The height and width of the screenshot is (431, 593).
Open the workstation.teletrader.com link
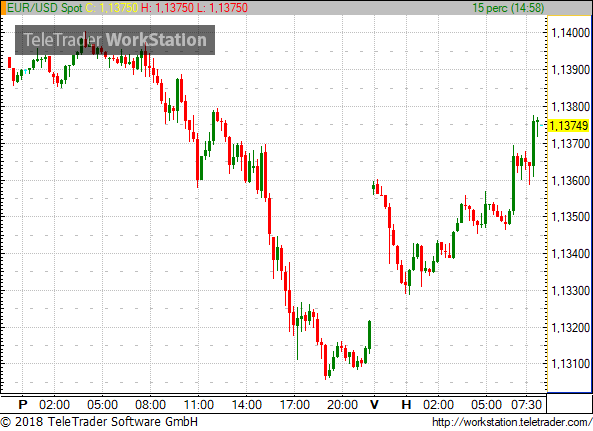pos(512,422)
